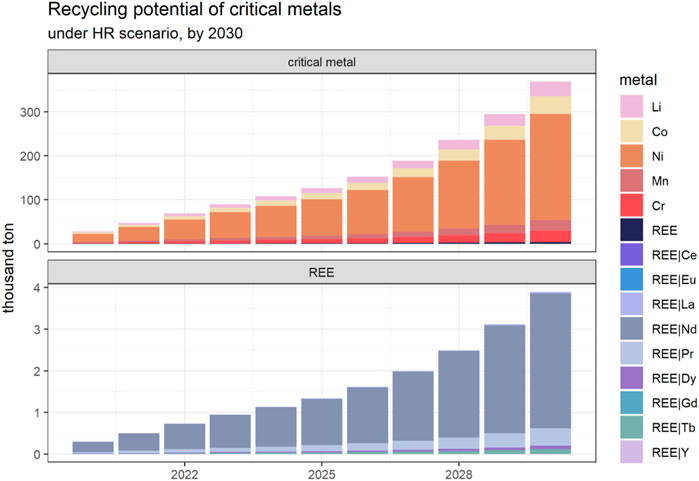
Task: Click the 1 tick label on REE panel
Action: click(37, 413)
